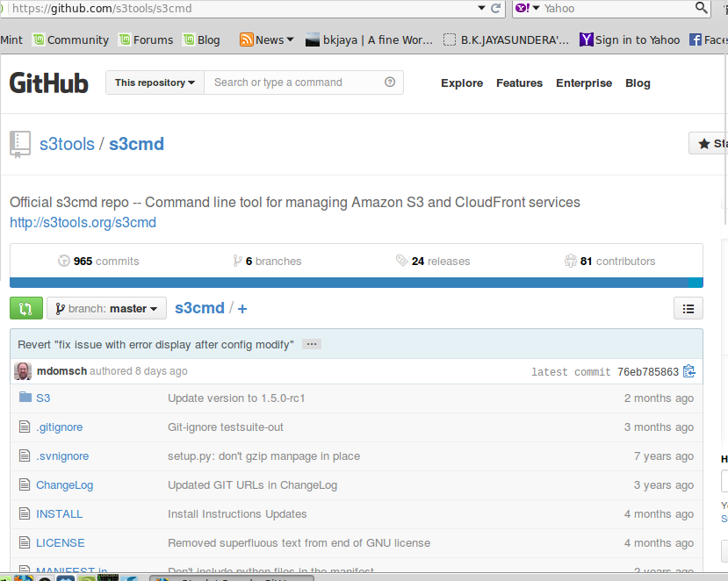
Task: Open the LICENSE file
Action: pos(61,542)
